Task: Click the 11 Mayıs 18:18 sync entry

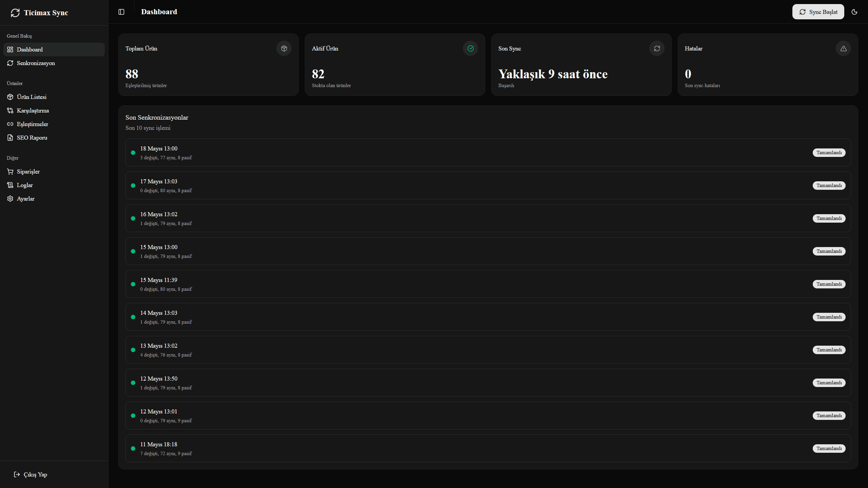Action: [x=488, y=448]
